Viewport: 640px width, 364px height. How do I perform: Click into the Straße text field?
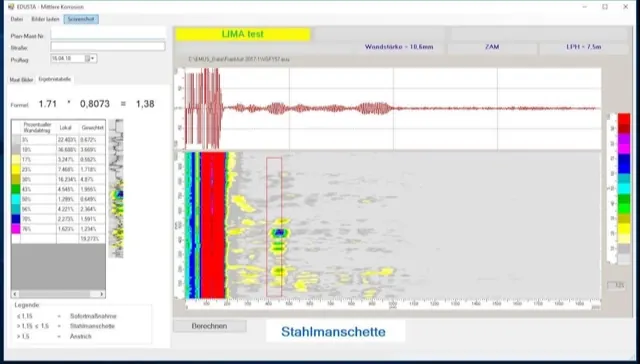point(108,47)
